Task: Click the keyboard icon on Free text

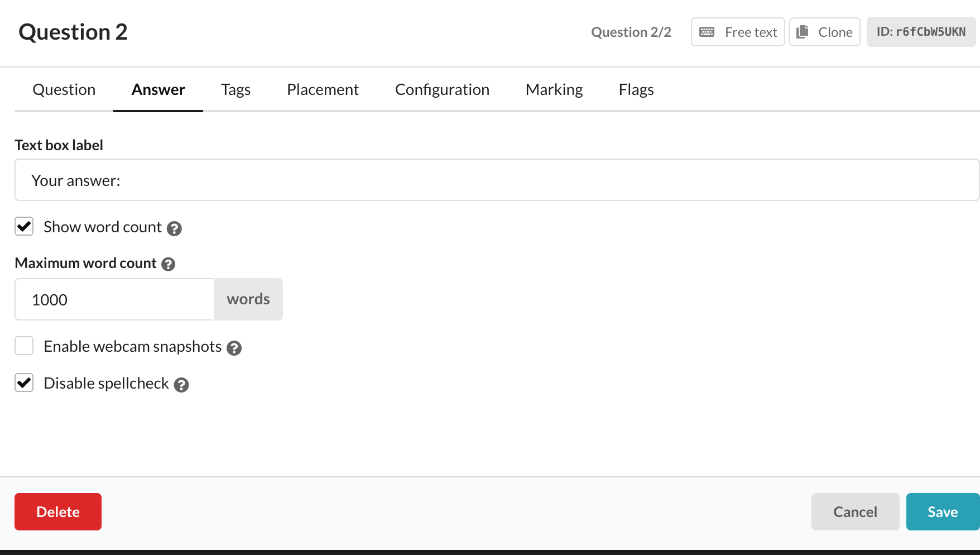Action: tap(707, 32)
